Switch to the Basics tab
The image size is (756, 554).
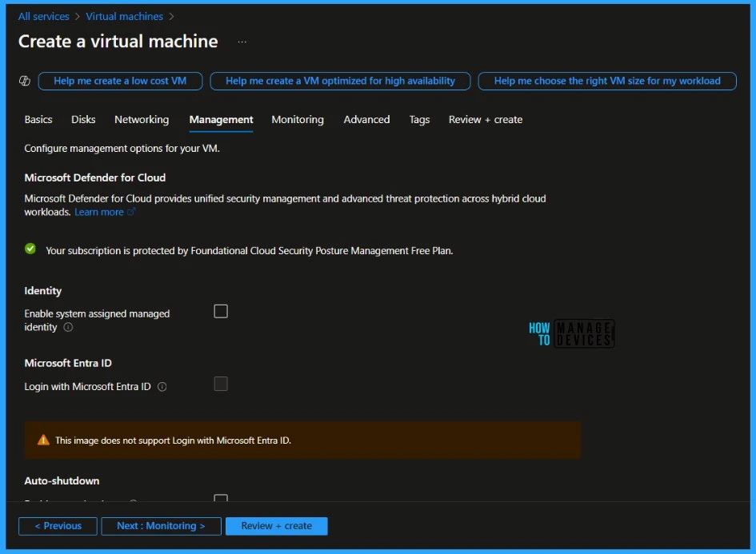click(38, 119)
